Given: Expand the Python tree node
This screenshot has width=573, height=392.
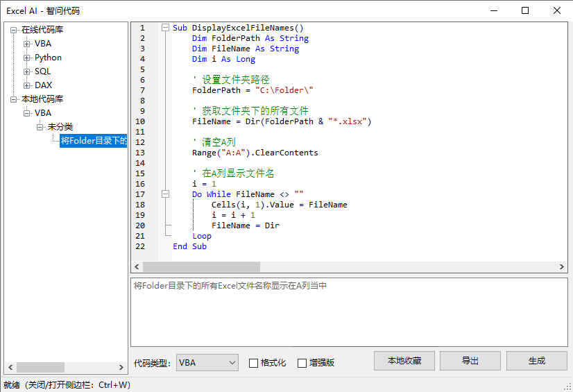Looking at the screenshot, I should click(x=26, y=58).
